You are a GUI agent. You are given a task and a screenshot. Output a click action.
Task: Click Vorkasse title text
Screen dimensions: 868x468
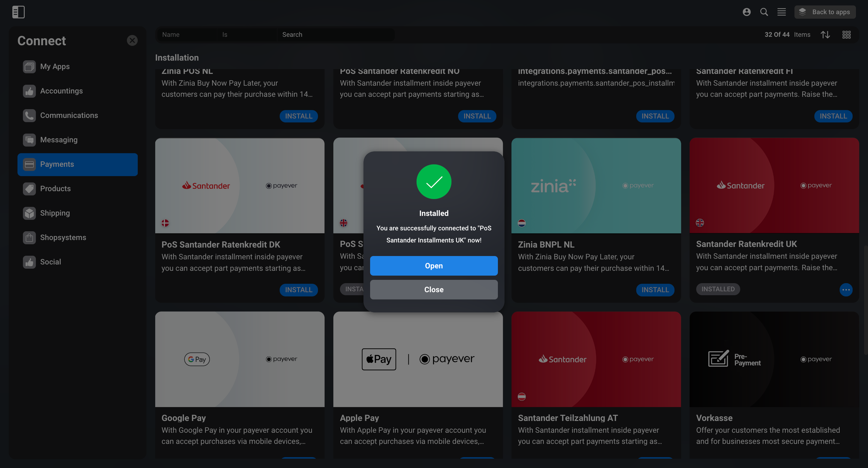[714, 418]
